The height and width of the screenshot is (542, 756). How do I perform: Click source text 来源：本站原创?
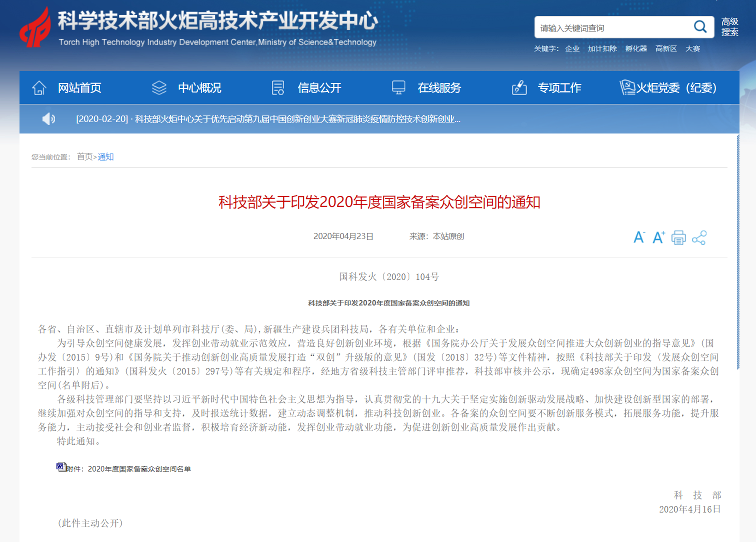click(x=436, y=236)
